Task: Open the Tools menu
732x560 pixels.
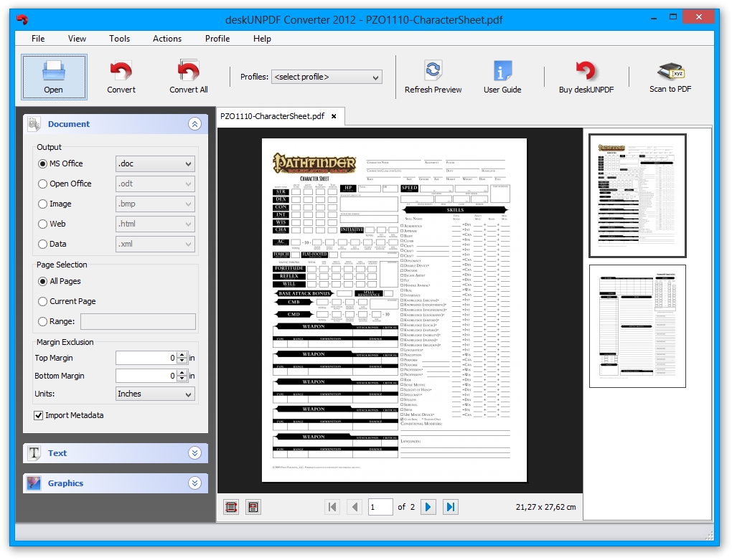Action: [x=120, y=39]
